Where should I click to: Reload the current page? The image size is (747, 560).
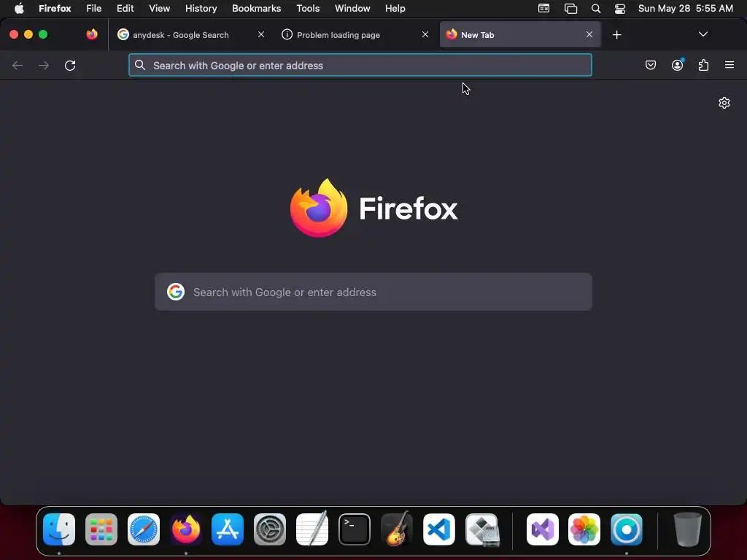tap(70, 65)
